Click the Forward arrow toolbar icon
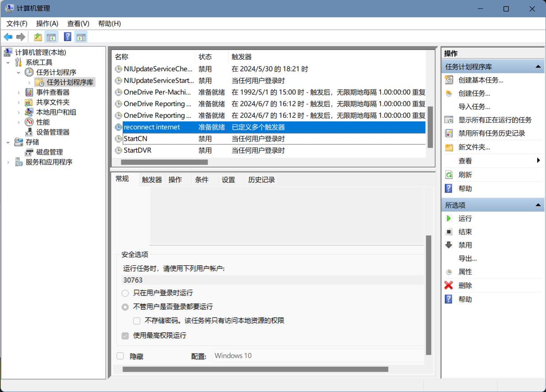 [20, 37]
